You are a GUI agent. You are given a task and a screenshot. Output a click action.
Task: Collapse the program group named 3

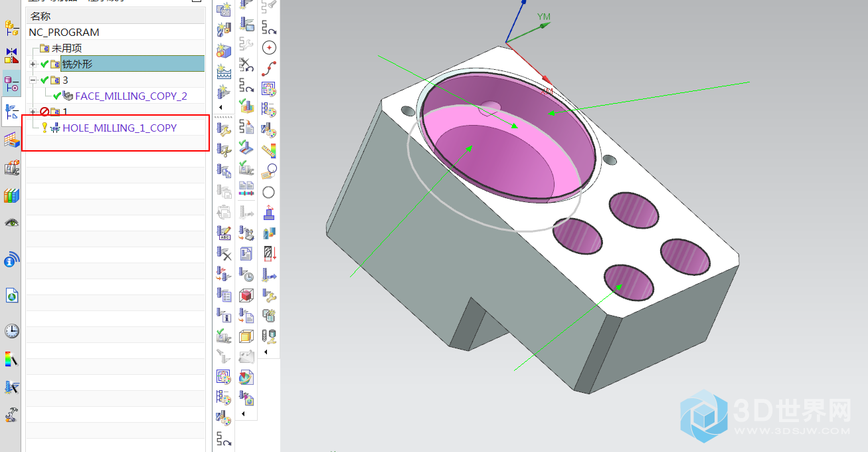coord(33,80)
